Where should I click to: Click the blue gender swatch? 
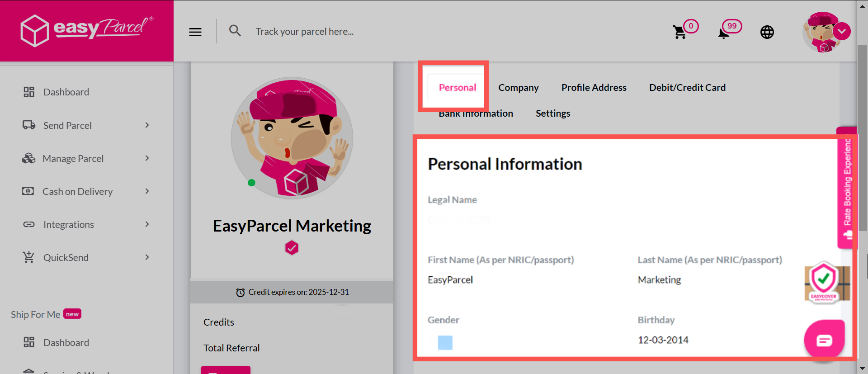point(445,342)
